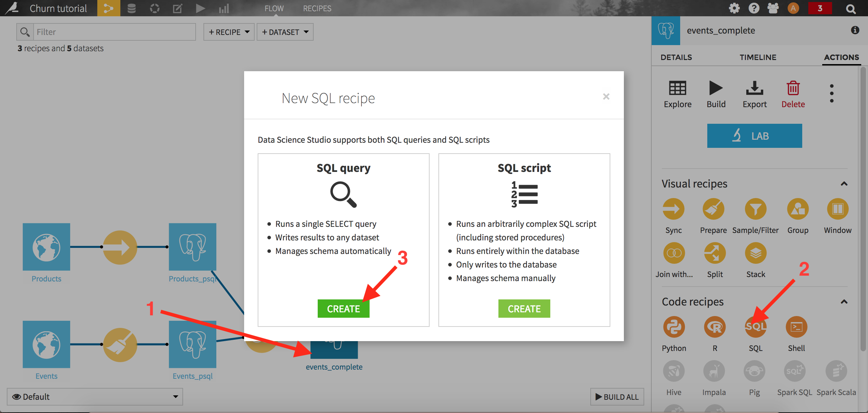
Task: Collapse the Visual recipes section
Action: [844, 184]
